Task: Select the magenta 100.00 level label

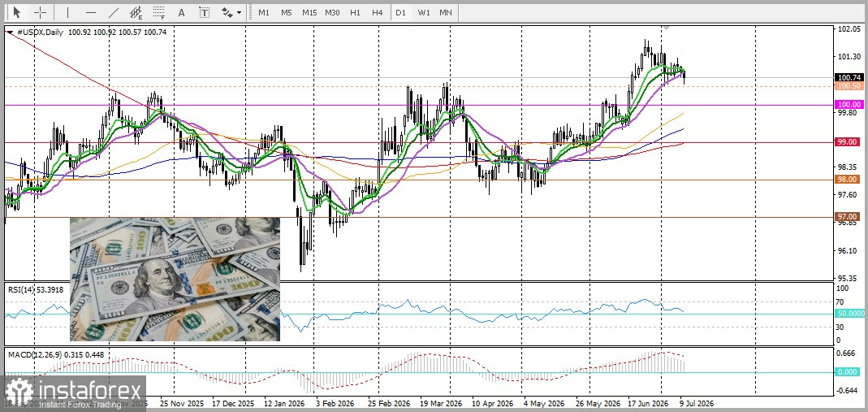Action: 849,104
